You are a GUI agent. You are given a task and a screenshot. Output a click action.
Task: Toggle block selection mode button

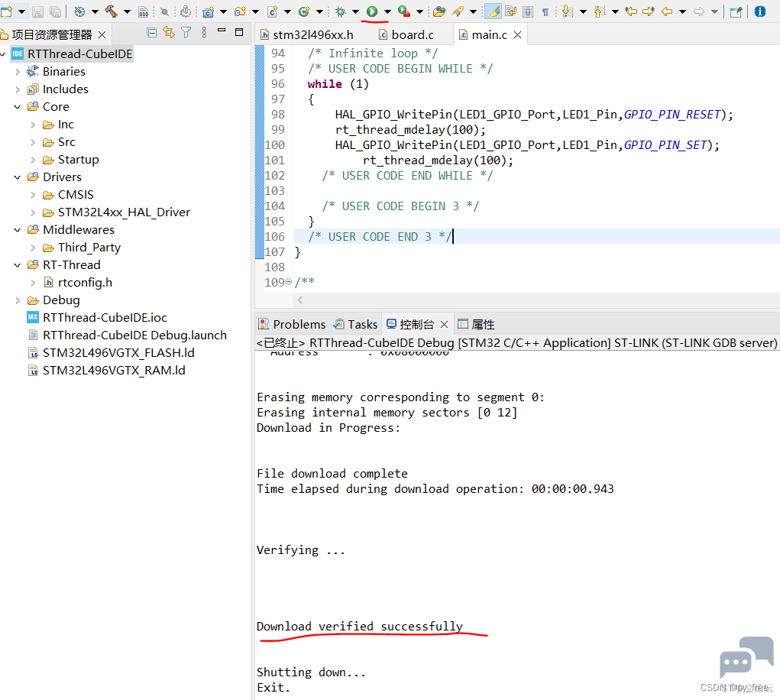point(528,11)
